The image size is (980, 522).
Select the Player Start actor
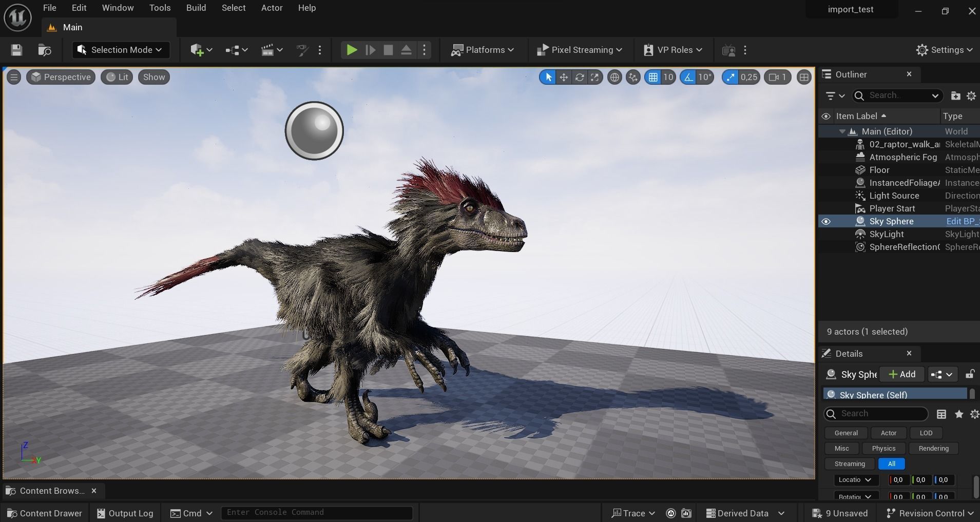[x=892, y=208]
